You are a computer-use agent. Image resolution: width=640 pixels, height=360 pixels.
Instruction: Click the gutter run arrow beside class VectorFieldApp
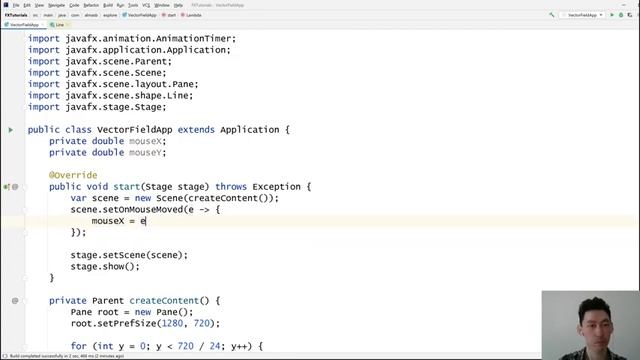[x=11, y=130]
